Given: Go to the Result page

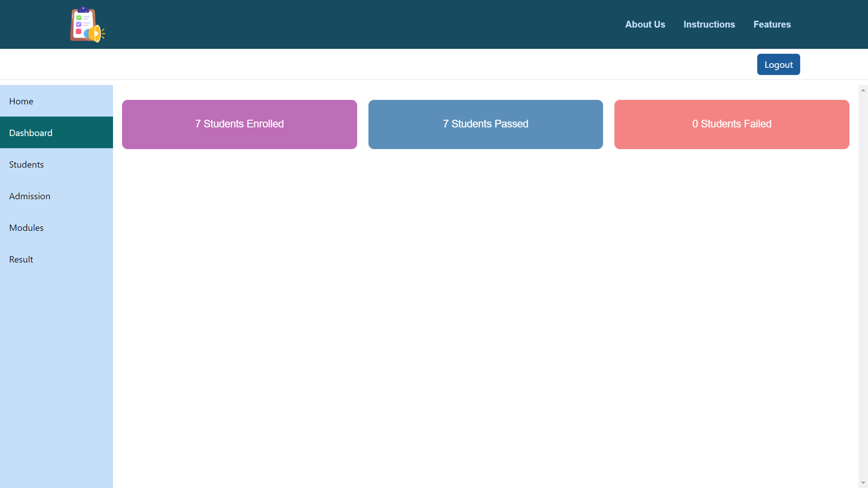Looking at the screenshot, I should [21, 259].
